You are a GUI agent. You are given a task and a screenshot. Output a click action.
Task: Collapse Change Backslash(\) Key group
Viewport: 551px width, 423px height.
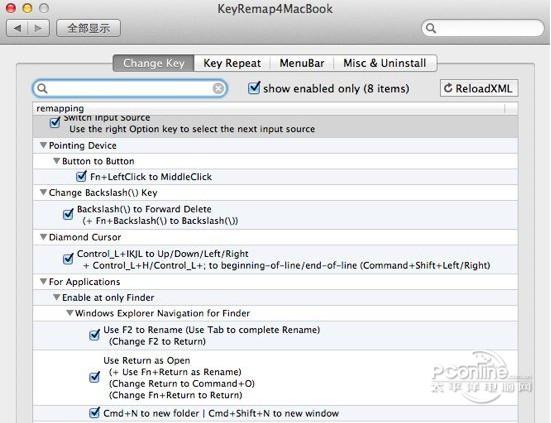[43, 192]
